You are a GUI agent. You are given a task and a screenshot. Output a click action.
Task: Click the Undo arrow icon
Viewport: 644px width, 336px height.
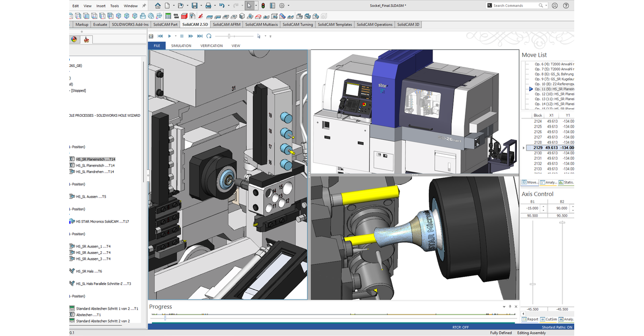pyautogui.click(x=222, y=5)
